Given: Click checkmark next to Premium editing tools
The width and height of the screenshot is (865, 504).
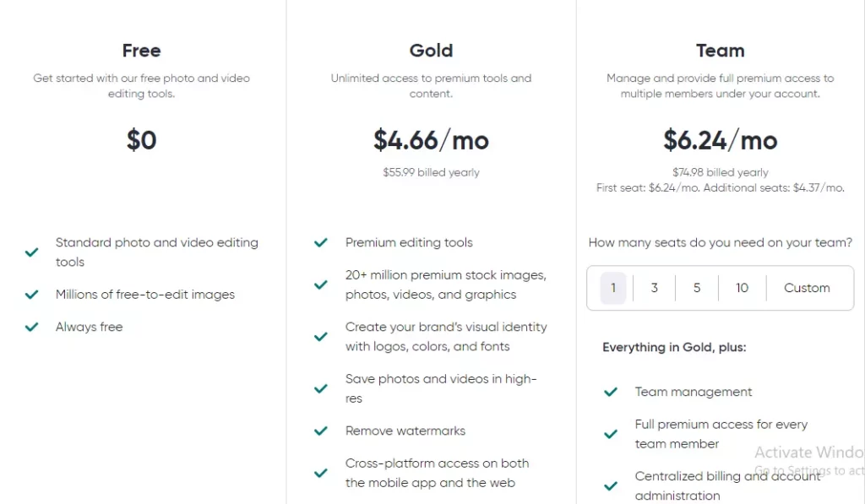Looking at the screenshot, I should click(x=321, y=242).
